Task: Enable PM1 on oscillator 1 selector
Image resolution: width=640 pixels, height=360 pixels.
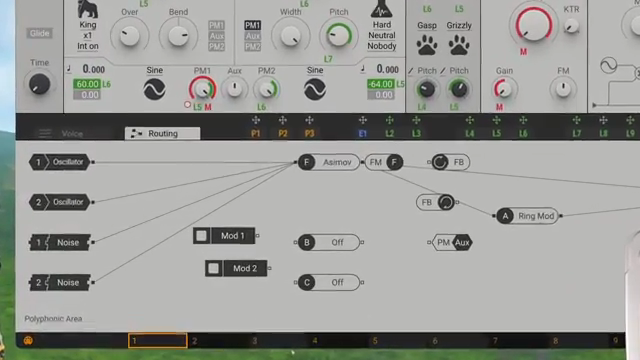Action: click(x=216, y=25)
